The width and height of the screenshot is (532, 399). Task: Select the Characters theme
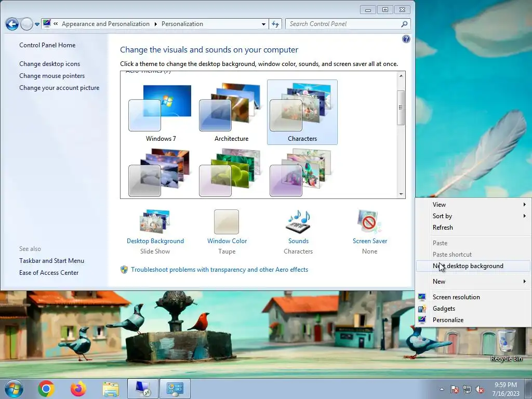click(x=302, y=112)
